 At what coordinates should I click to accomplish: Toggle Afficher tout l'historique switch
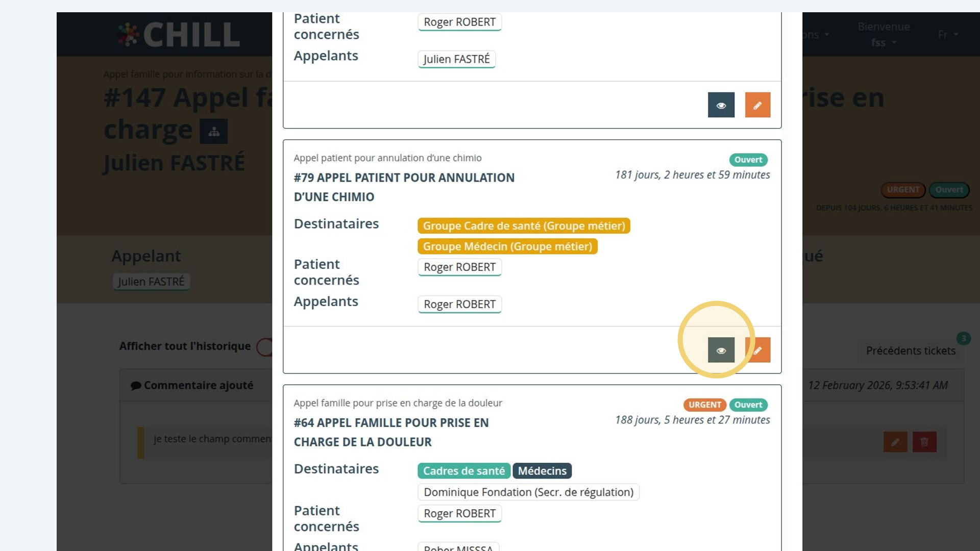[x=265, y=347]
